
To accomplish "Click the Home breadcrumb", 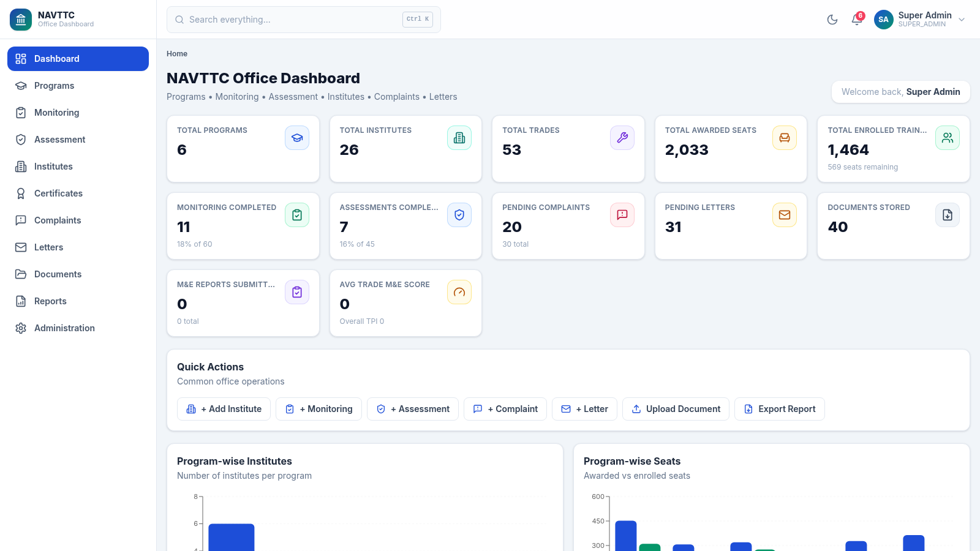I will 177,54.
